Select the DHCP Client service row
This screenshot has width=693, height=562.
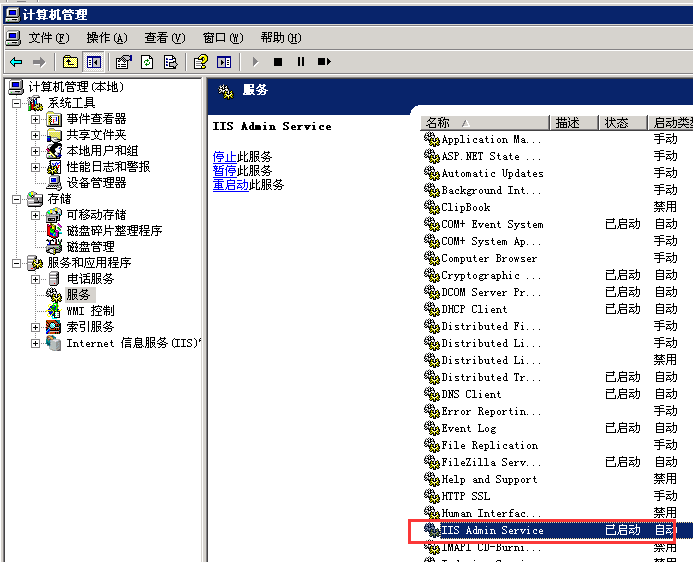[475, 310]
